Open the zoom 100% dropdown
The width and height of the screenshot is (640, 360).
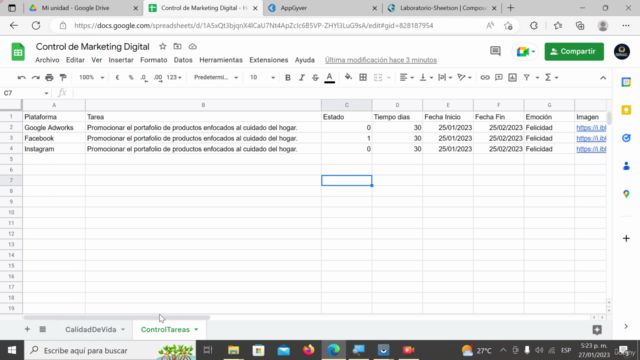click(x=91, y=78)
